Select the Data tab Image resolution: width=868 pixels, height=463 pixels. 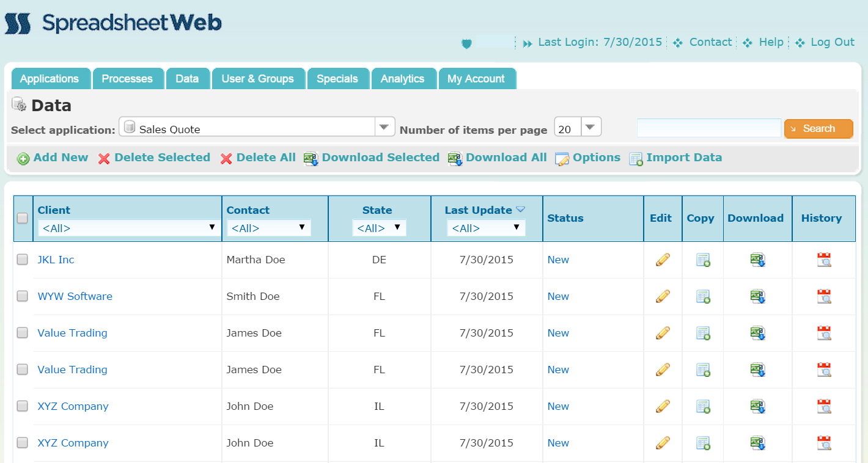(x=187, y=79)
